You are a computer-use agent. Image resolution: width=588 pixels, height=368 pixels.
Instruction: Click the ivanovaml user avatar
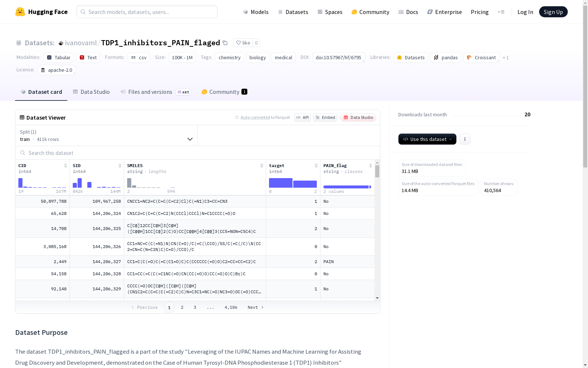point(61,43)
